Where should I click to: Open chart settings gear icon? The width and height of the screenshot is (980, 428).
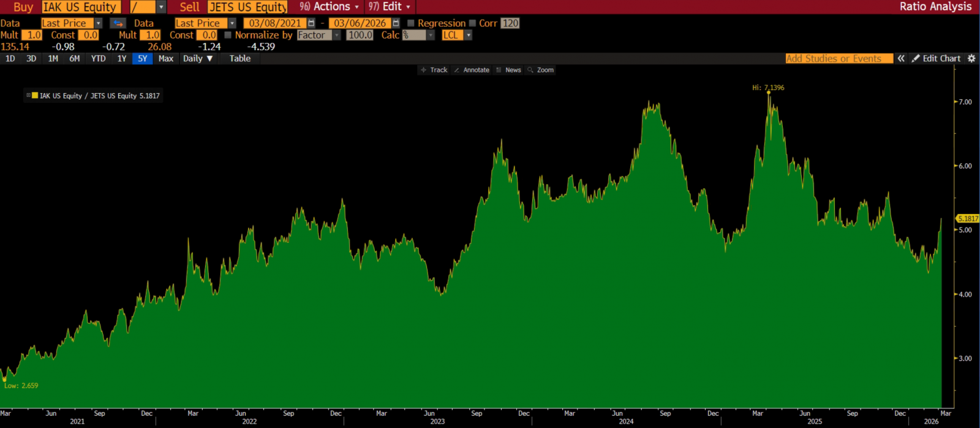point(971,58)
